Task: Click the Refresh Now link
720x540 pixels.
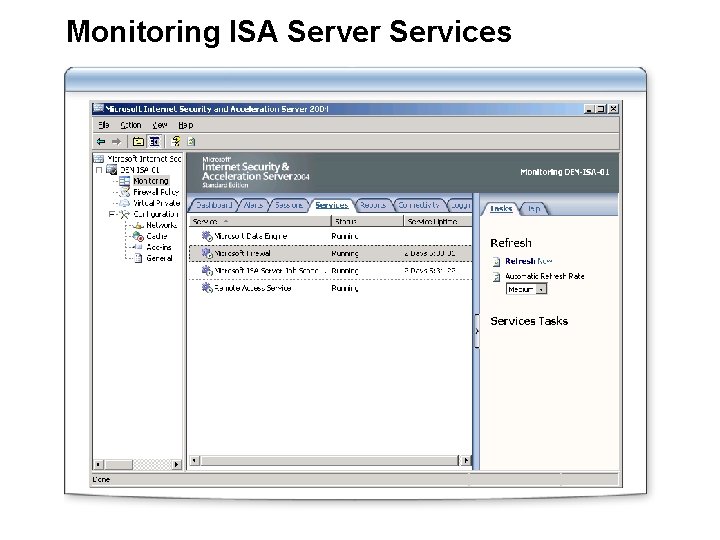Action: pyautogui.click(x=529, y=261)
